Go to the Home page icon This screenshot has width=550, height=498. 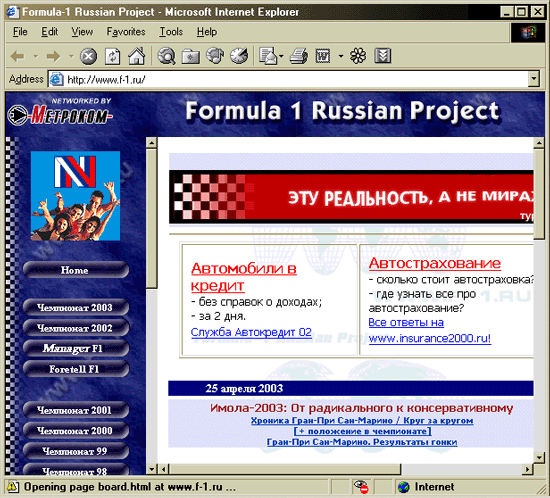[136, 56]
